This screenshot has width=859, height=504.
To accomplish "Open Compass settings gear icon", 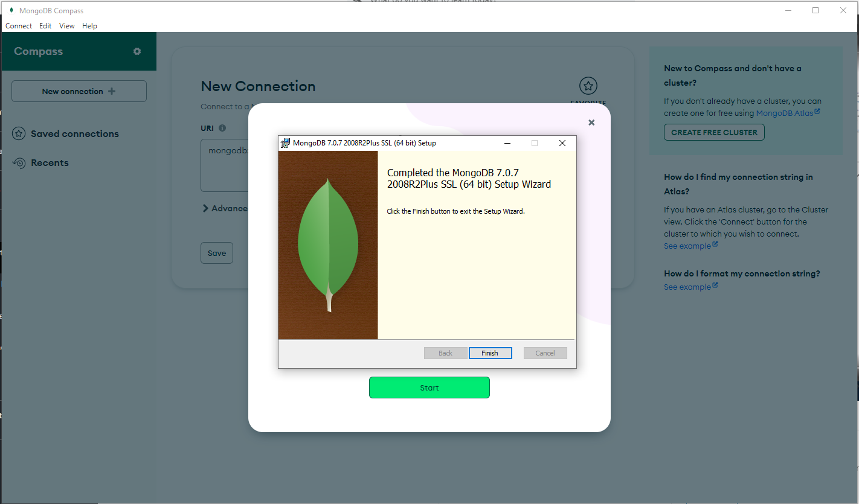I will coord(137,51).
